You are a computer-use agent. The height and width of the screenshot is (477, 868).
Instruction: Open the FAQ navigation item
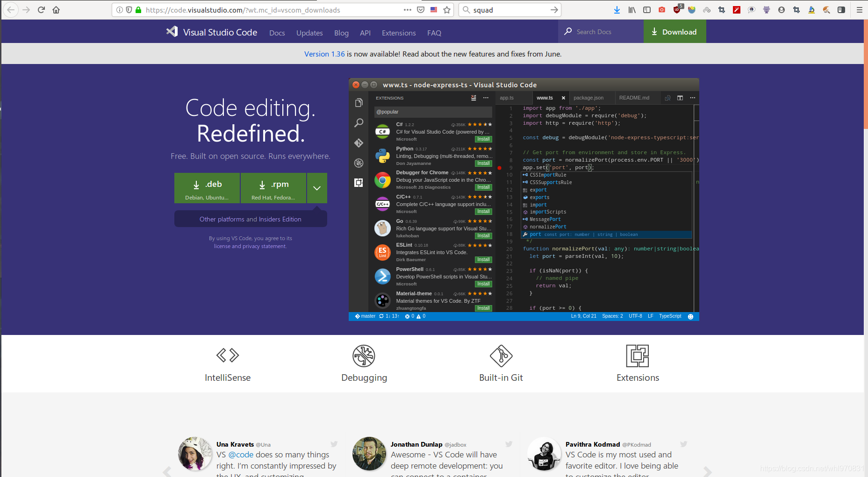tap(434, 33)
